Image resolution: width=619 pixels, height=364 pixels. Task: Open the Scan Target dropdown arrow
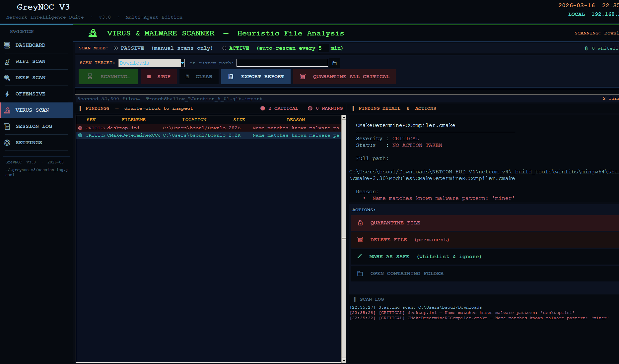(182, 63)
